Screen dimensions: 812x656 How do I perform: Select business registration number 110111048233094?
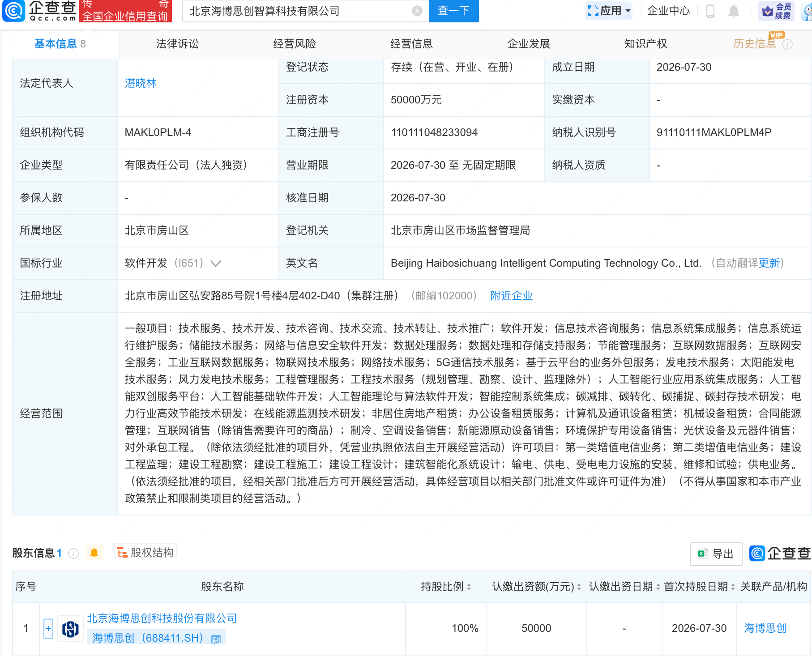[x=434, y=132]
